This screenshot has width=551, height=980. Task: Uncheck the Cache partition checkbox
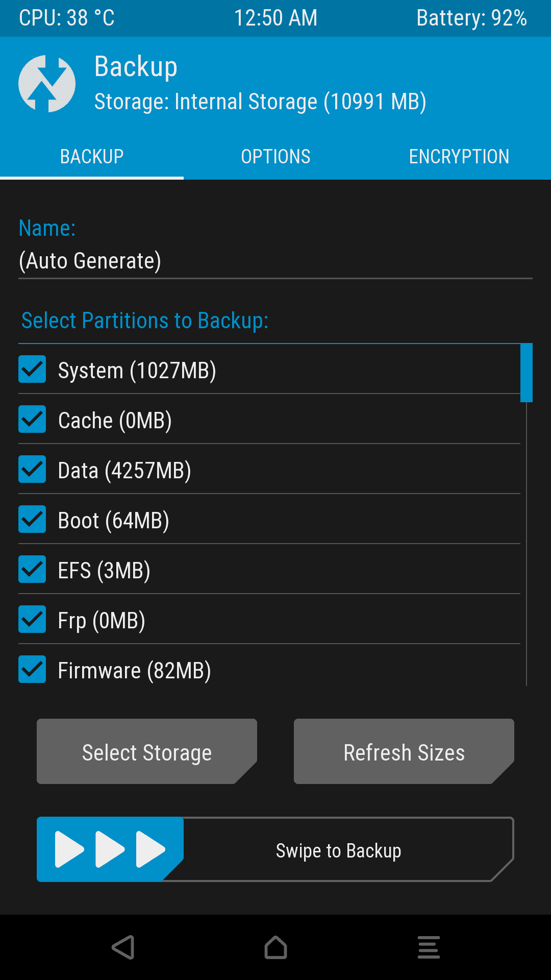tap(32, 419)
